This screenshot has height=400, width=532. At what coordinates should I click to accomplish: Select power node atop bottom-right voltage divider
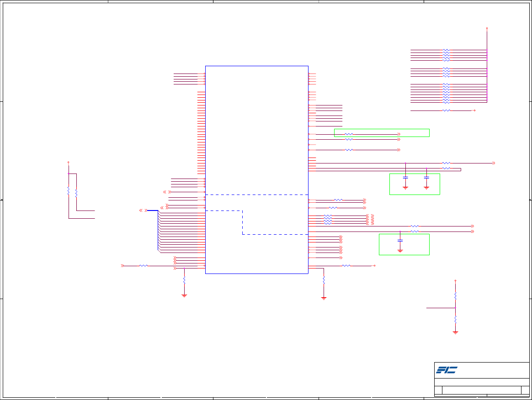click(455, 281)
